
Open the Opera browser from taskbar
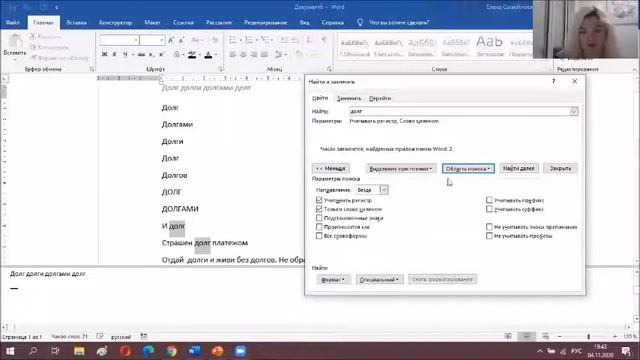coord(125,351)
